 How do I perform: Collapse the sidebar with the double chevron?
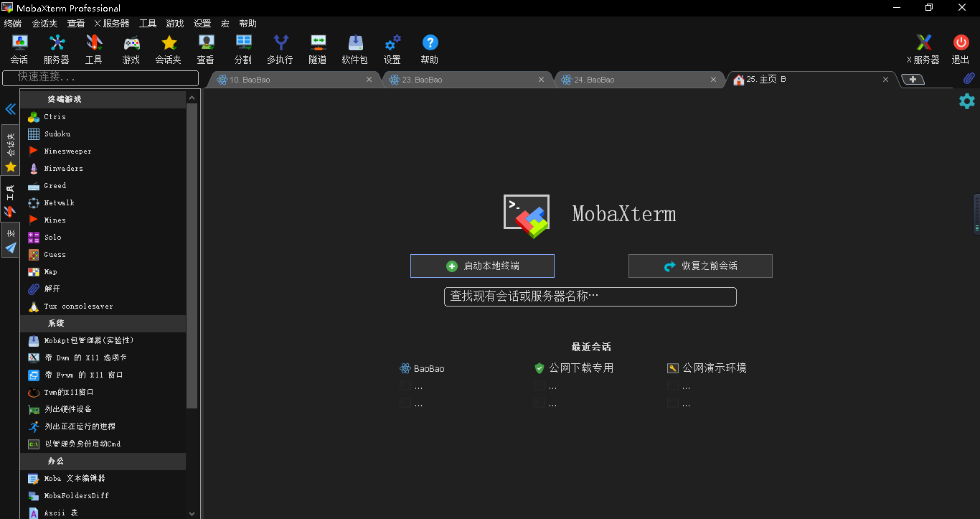(9, 109)
